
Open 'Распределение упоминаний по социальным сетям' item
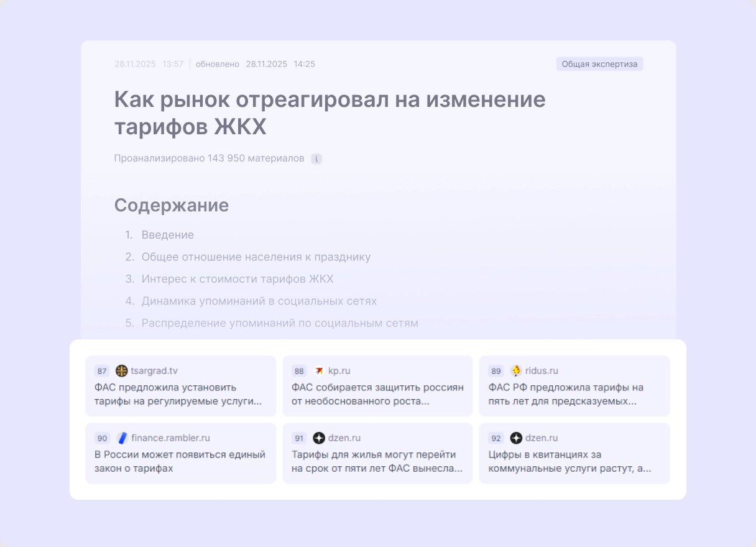(280, 323)
